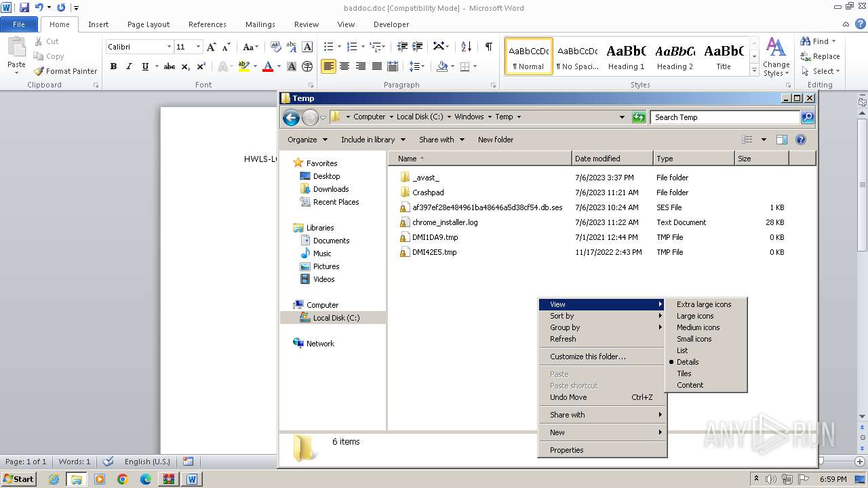Select Large icons view option
Image resolution: width=868 pixels, height=488 pixels.
tap(706, 316)
